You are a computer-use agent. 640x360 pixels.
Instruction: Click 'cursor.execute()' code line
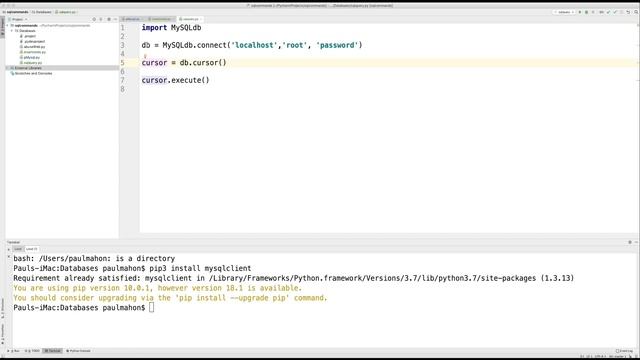tap(176, 80)
